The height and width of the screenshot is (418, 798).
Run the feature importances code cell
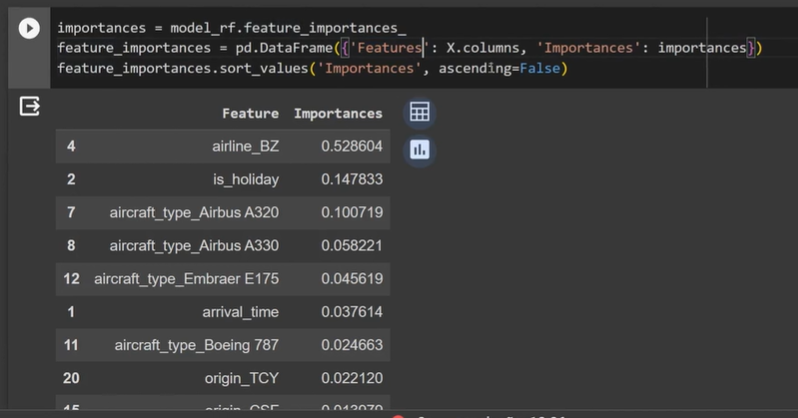29,28
